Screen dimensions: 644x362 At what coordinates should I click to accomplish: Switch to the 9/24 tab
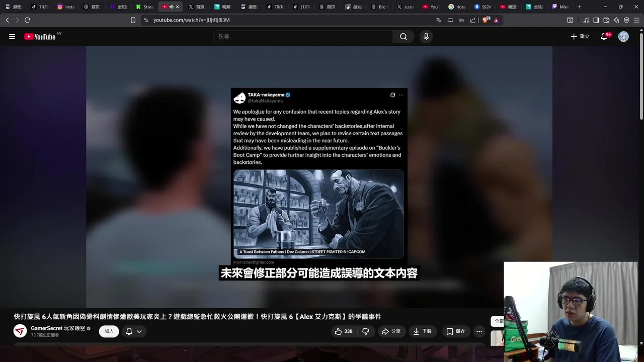click(483, 7)
